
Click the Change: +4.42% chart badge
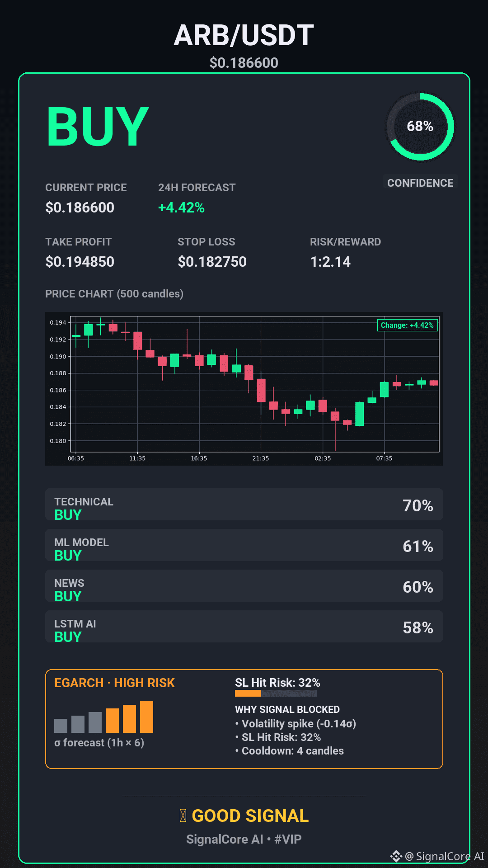[x=407, y=325]
